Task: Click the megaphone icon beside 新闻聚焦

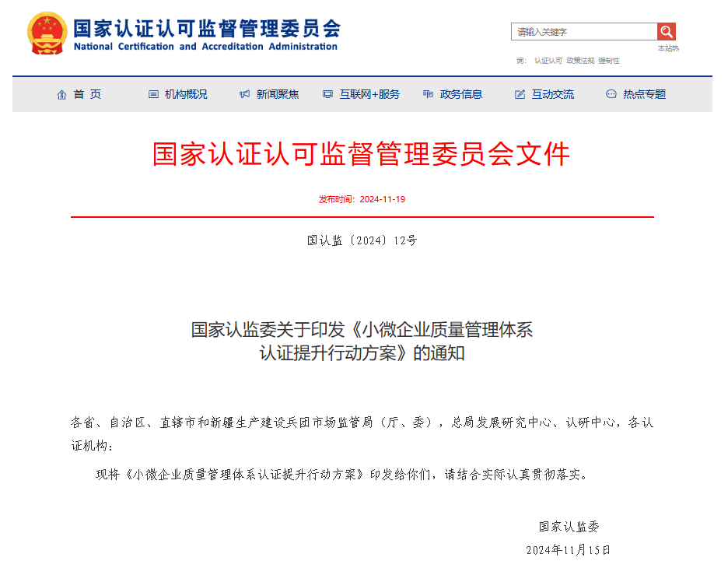Action: (x=245, y=94)
